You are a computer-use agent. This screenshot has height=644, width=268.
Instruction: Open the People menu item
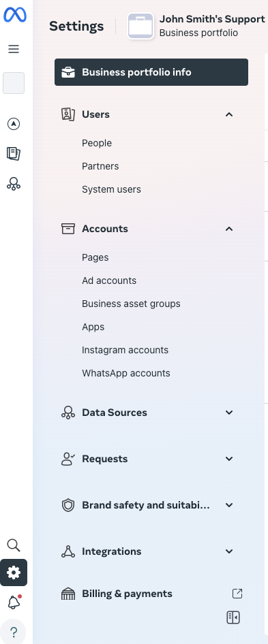pyautogui.click(x=97, y=143)
